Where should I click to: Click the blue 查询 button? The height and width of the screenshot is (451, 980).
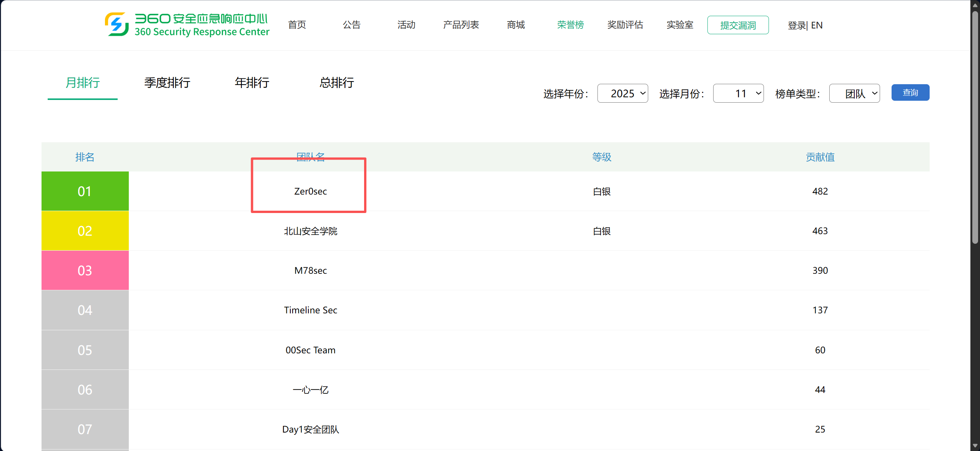910,93
